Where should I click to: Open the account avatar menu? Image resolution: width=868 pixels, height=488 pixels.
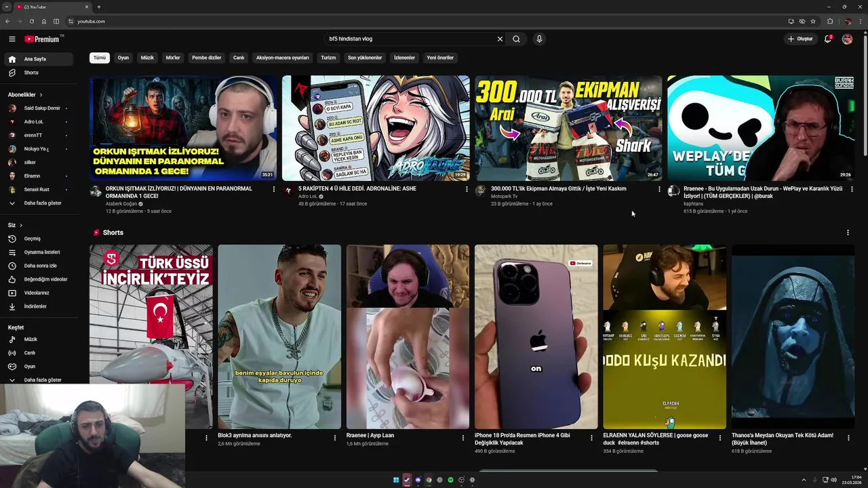pyautogui.click(x=847, y=39)
